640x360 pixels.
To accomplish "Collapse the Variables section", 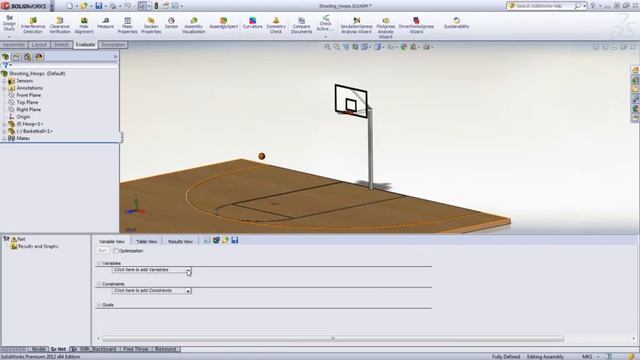I will click(x=99, y=264).
